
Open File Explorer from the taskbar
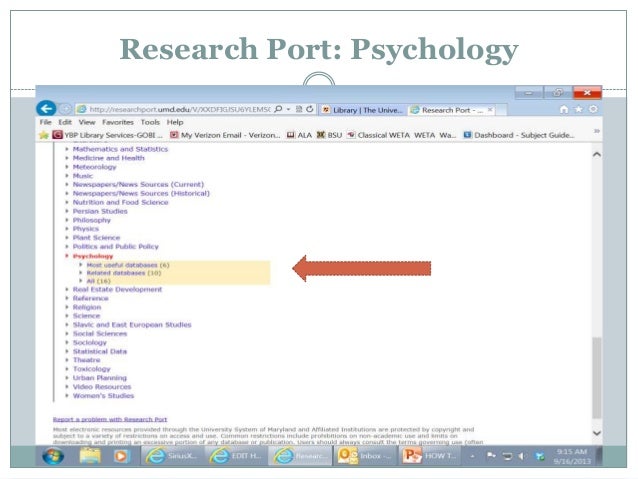point(90,456)
